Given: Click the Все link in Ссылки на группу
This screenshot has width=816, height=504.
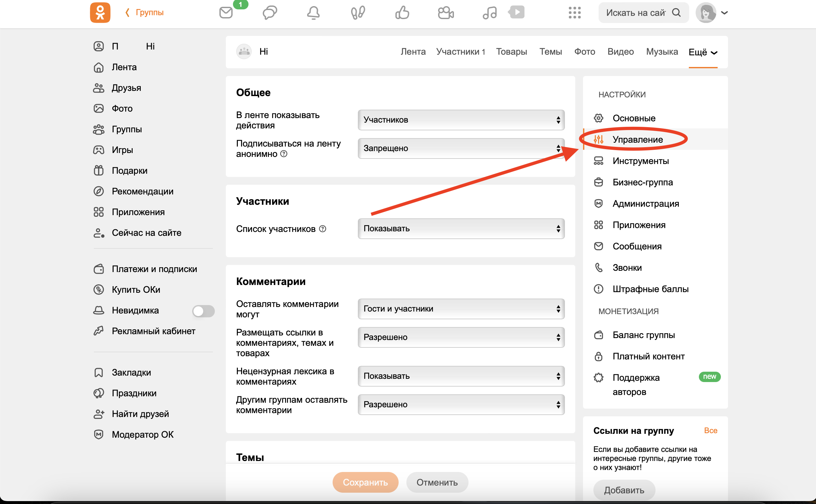Looking at the screenshot, I should [x=710, y=430].
